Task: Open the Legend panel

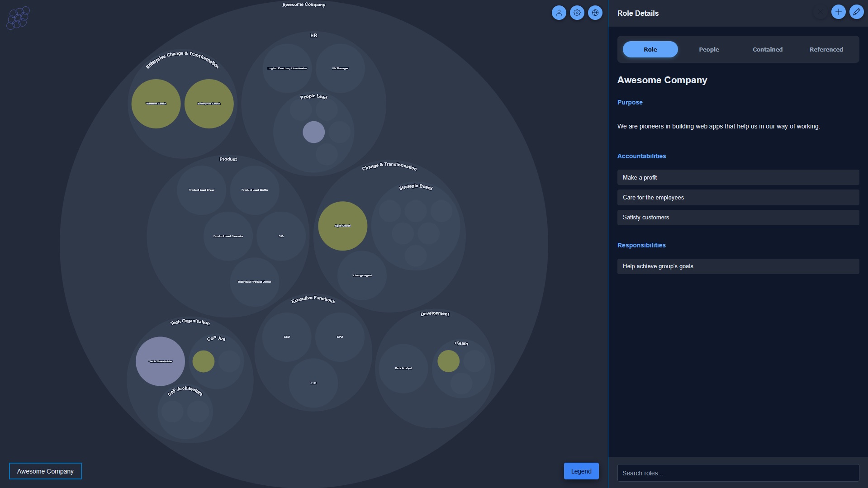Action: [x=581, y=471]
